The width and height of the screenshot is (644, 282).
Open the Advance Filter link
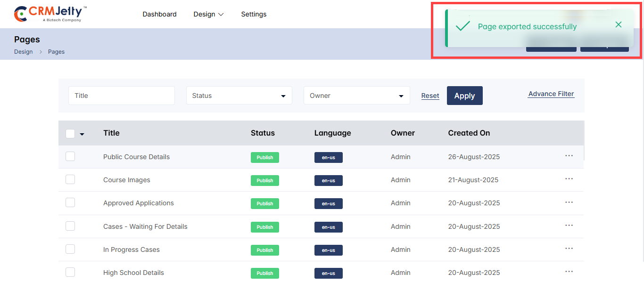pyautogui.click(x=551, y=94)
